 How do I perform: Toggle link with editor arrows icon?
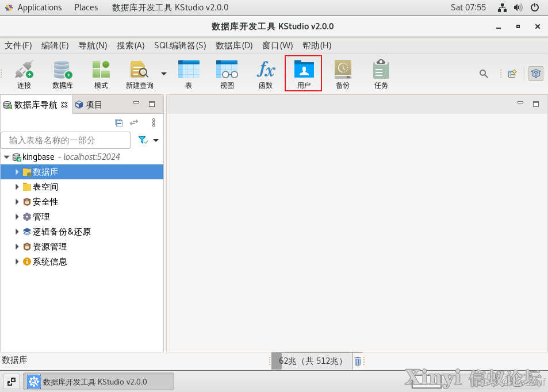click(x=134, y=122)
